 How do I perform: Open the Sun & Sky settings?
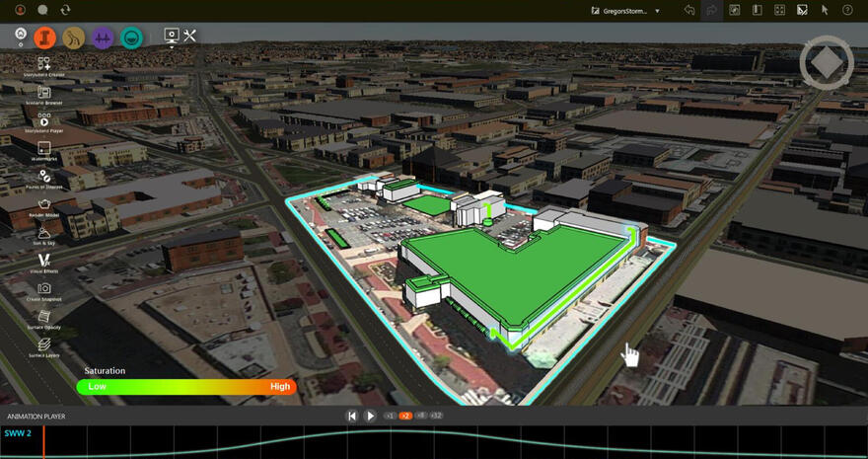[x=44, y=231]
